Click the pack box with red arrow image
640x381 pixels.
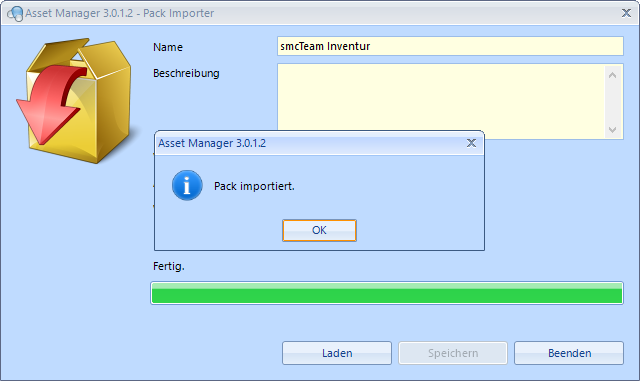coord(74,100)
